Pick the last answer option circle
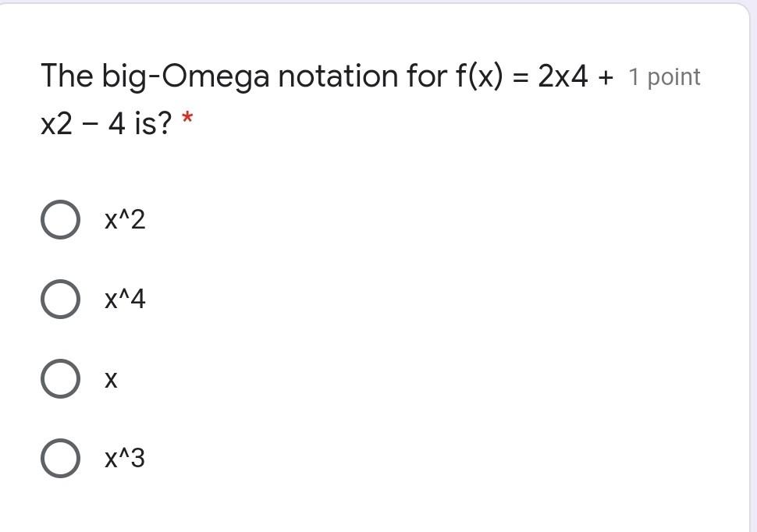The width and height of the screenshot is (757, 532). [60, 459]
